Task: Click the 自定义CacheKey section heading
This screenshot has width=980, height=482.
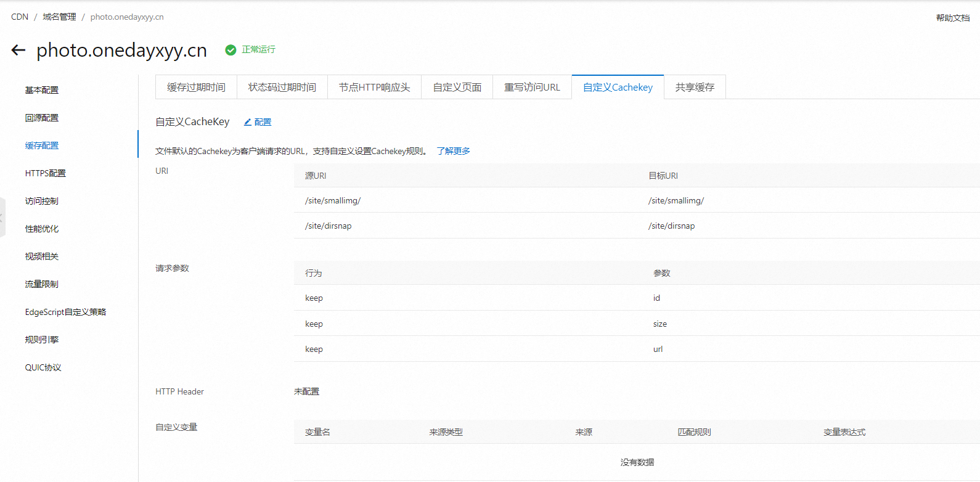Action: click(x=192, y=122)
